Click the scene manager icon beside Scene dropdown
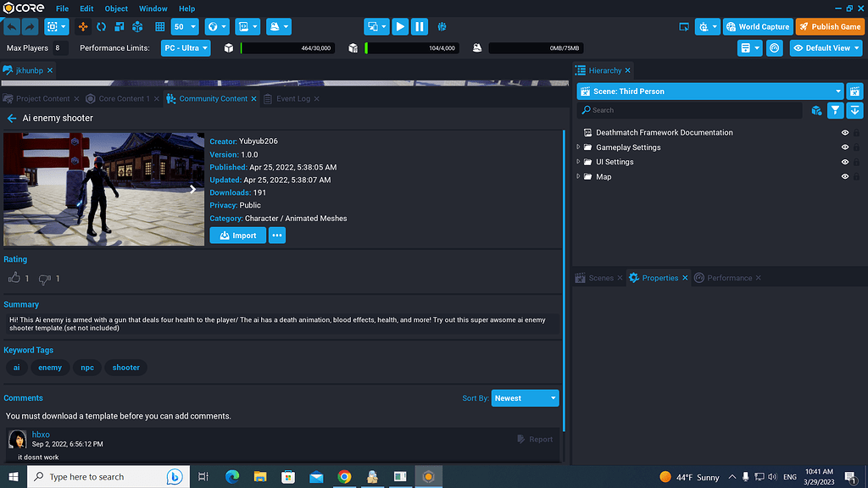This screenshot has width=868, height=488. [854, 91]
